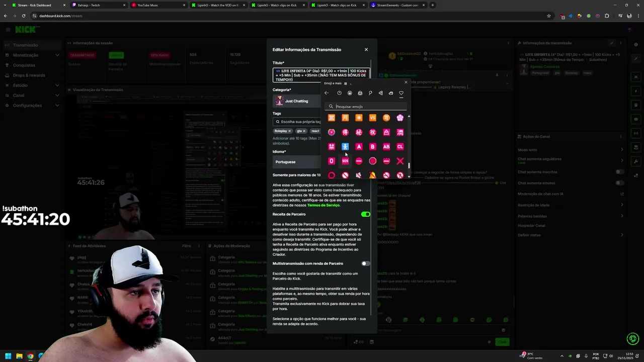Select the wrench icon in right rail
Image resolution: width=644 pixels, height=362 pixels.
click(636, 162)
